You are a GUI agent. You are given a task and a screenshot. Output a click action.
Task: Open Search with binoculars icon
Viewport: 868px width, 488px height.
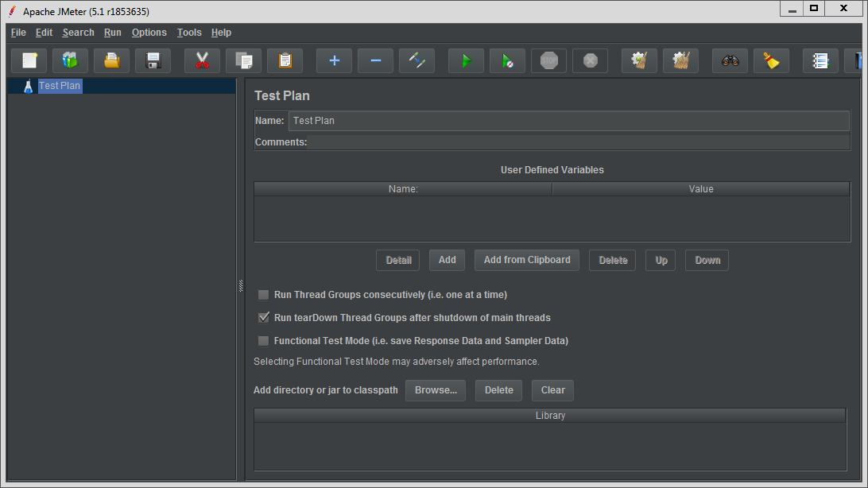[x=730, y=60]
